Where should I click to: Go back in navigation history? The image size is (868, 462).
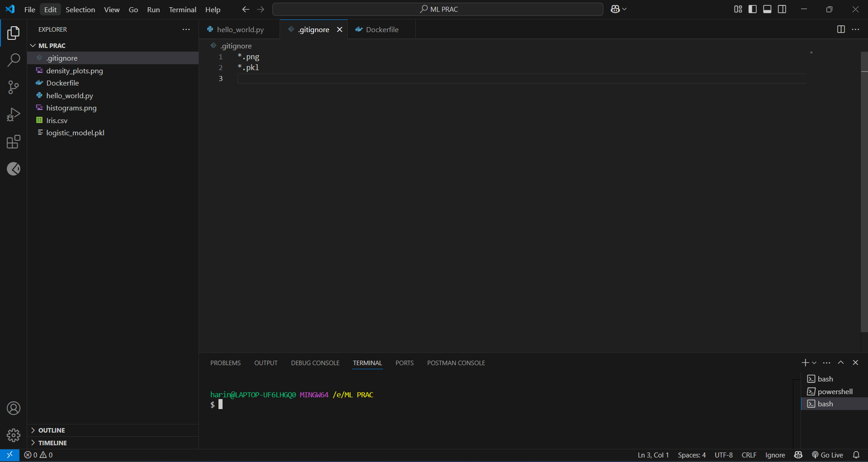tap(246, 9)
